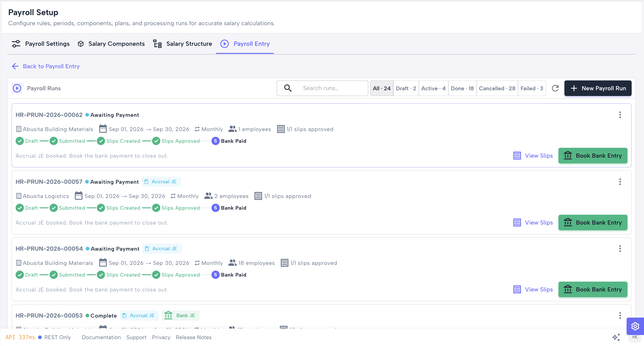
Task: Click the floating settings gear icon
Action: [635, 326]
